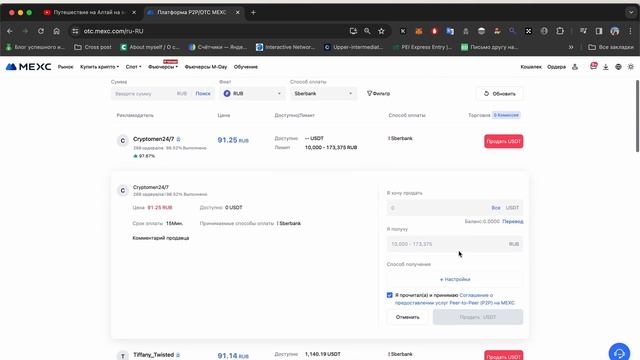Click the Перевод transfer link
This screenshot has width=640, height=360.
click(513, 221)
